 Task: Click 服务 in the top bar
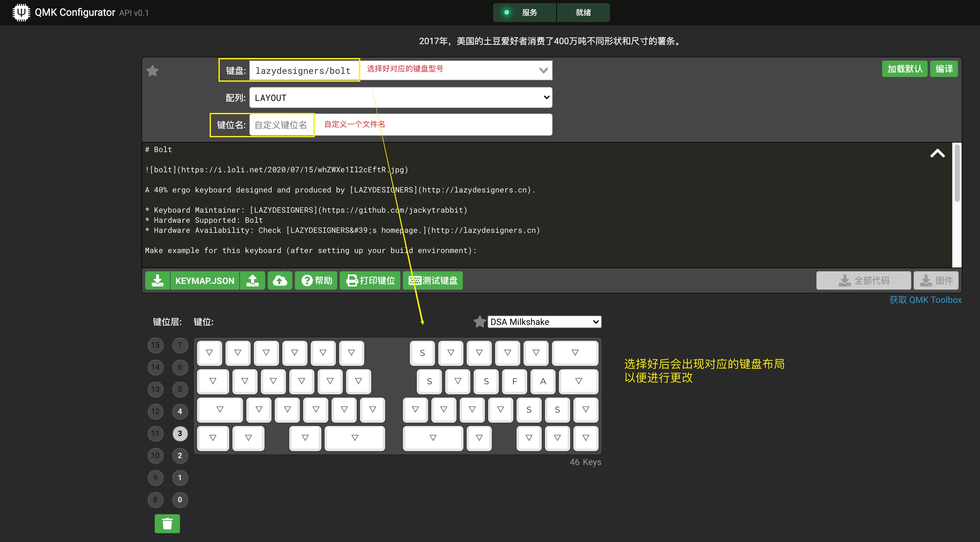click(529, 12)
